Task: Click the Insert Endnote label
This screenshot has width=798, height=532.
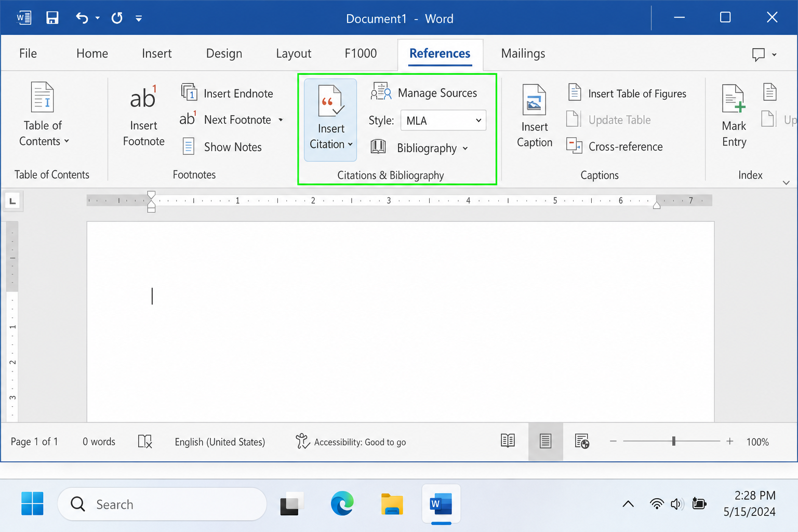Action: click(x=238, y=94)
